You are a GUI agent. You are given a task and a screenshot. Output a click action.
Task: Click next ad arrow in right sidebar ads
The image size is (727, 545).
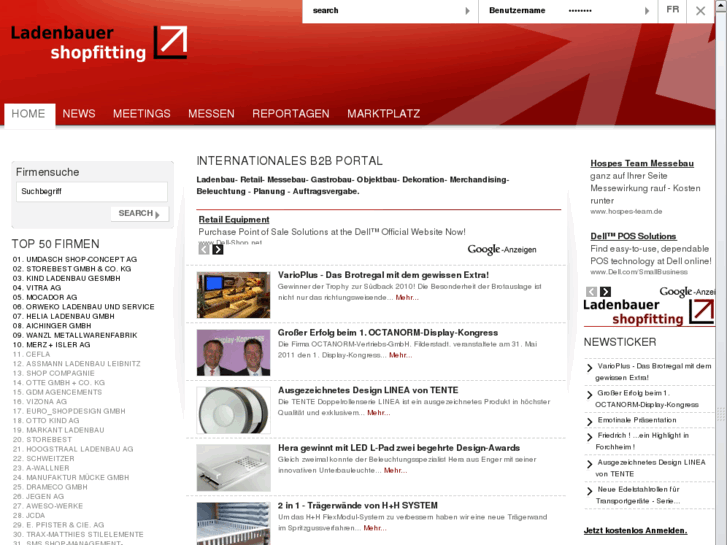(606, 292)
